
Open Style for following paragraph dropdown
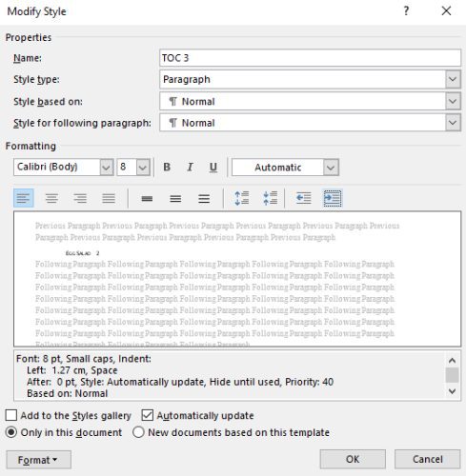pyautogui.click(x=453, y=123)
